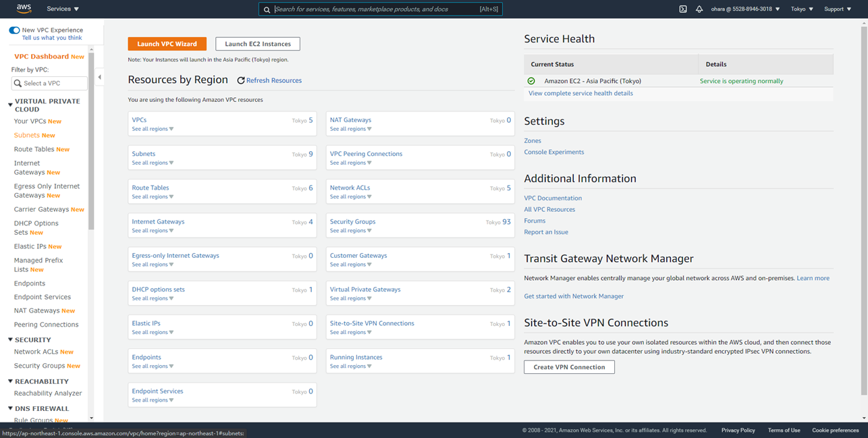The width and height of the screenshot is (868, 438).
Task: Open VPC Dashboard in the sidebar
Action: 41,57
